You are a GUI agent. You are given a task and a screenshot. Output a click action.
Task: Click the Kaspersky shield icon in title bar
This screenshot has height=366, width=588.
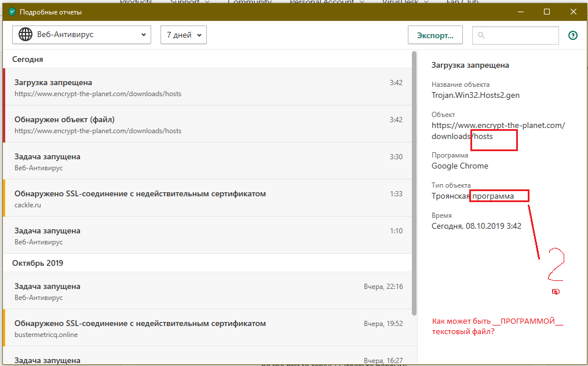pos(12,12)
